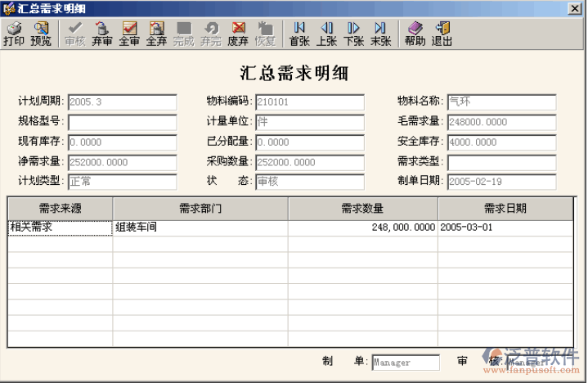The width and height of the screenshot is (588, 383).
Task: Click the 需求部门 column header
Action: [200, 209]
